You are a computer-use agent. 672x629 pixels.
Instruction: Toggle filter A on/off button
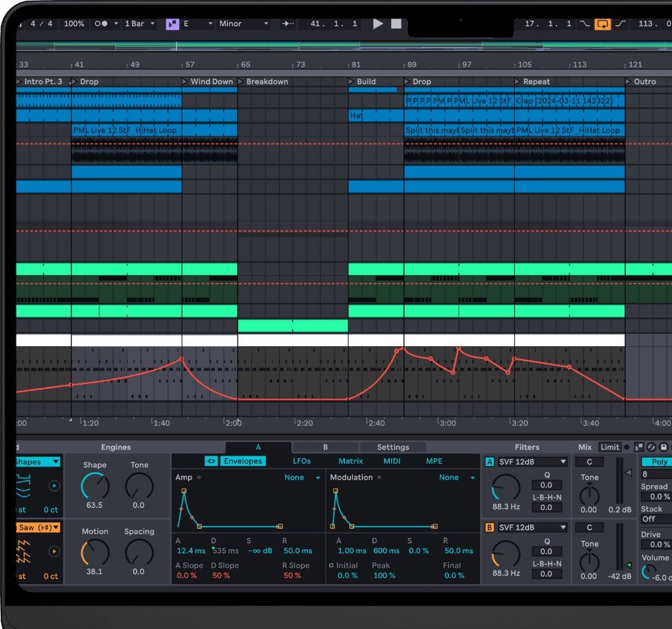490,462
